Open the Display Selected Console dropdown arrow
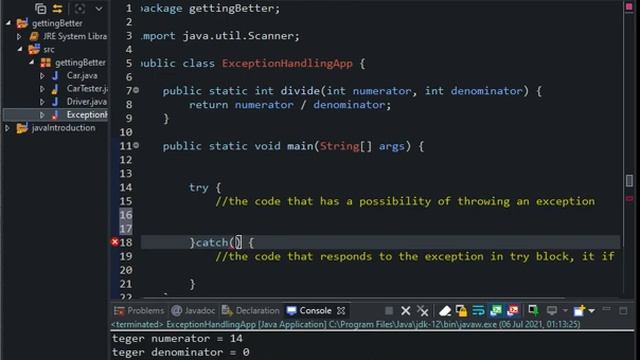Screen dimensions: 640x360 (565, 311)
